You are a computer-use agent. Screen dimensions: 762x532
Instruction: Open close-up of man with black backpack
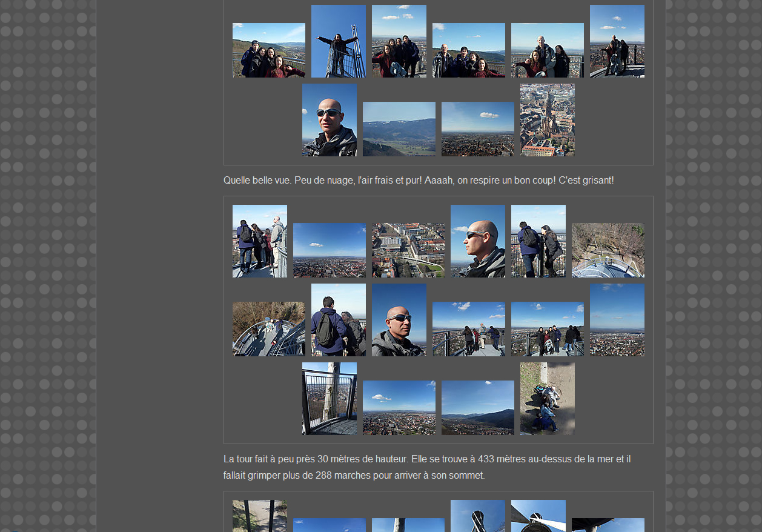click(x=338, y=320)
